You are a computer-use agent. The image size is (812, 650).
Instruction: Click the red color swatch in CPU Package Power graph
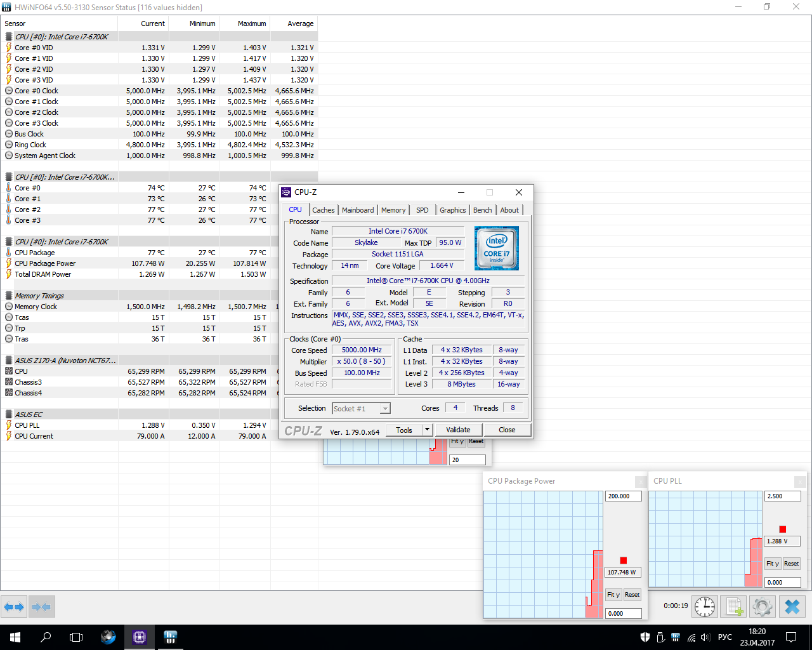point(624,560)
